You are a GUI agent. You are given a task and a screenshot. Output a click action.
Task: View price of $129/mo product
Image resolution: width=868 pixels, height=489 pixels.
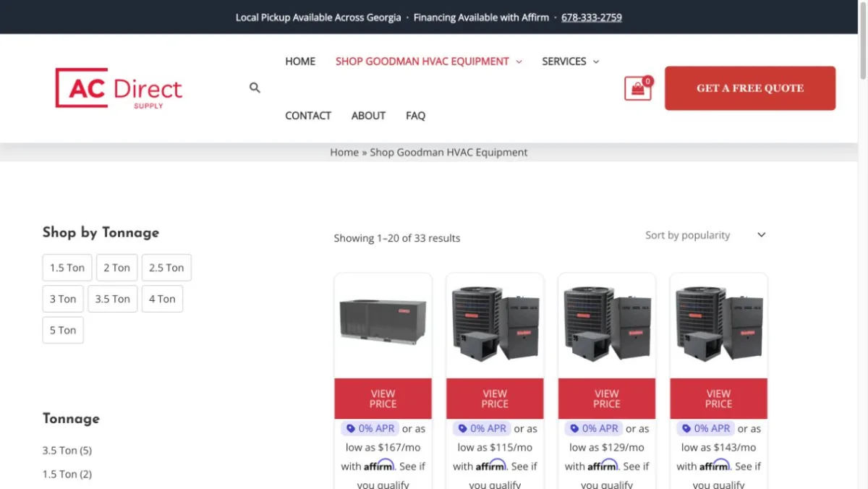pyautogui.click(x=607, y=399)
